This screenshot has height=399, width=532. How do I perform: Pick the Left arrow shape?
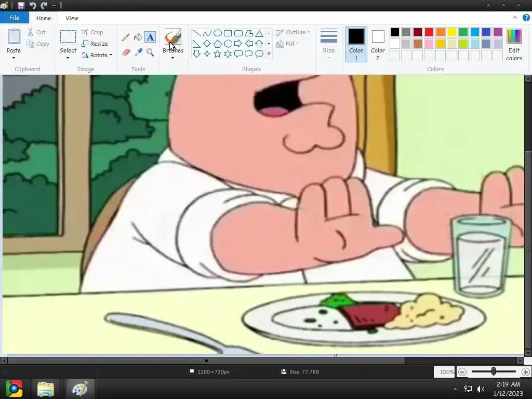click(249, 44)
